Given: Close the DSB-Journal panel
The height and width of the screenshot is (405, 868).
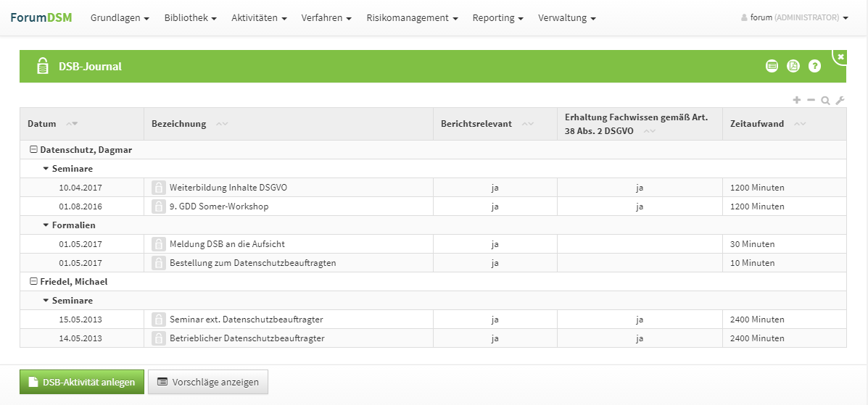Looking at the screenshot, I should click(x=840, y=57).
